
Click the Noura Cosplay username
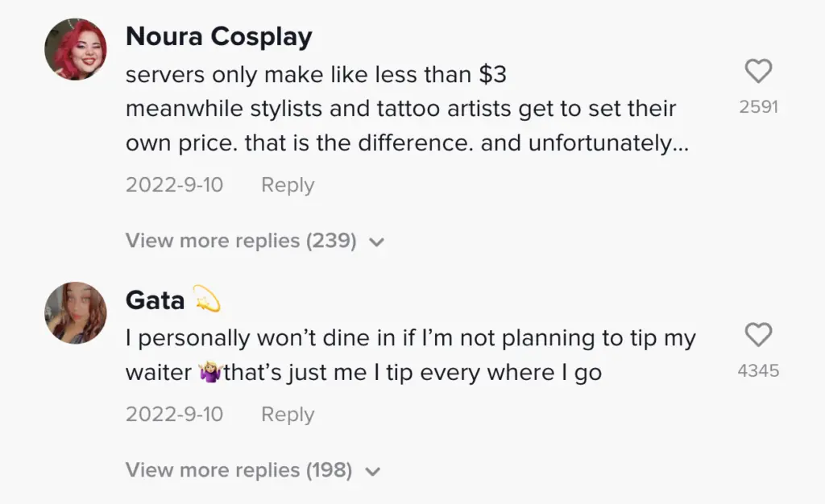coord(218,36)
